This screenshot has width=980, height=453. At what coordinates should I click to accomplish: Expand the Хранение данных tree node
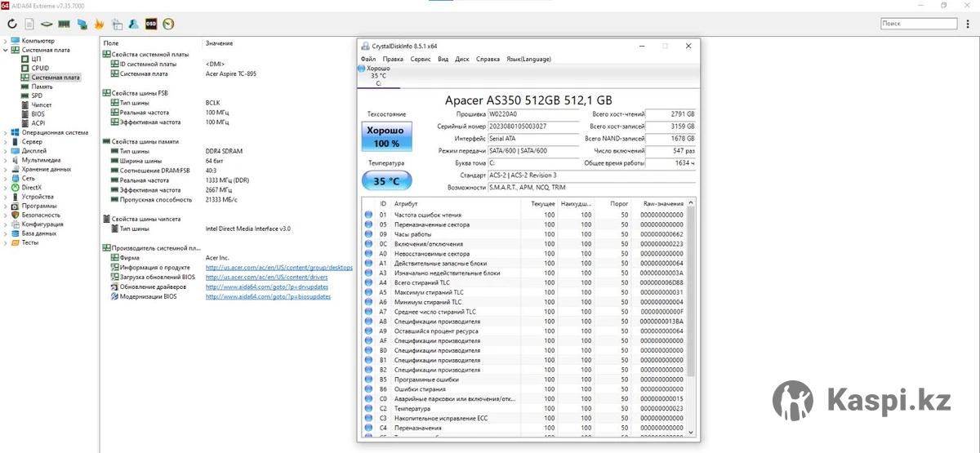(6, 169)
